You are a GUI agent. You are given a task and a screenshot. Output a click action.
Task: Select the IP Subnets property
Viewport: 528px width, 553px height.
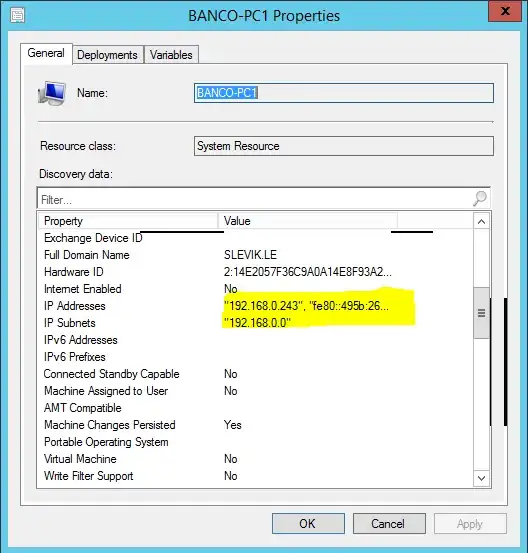click(x=70, y=323)
